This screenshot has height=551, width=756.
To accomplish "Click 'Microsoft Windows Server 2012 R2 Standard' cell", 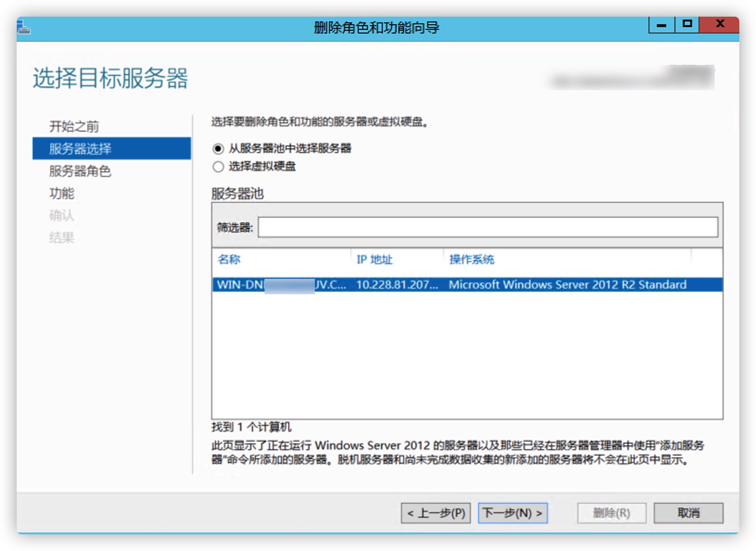I will coord(567,285).
